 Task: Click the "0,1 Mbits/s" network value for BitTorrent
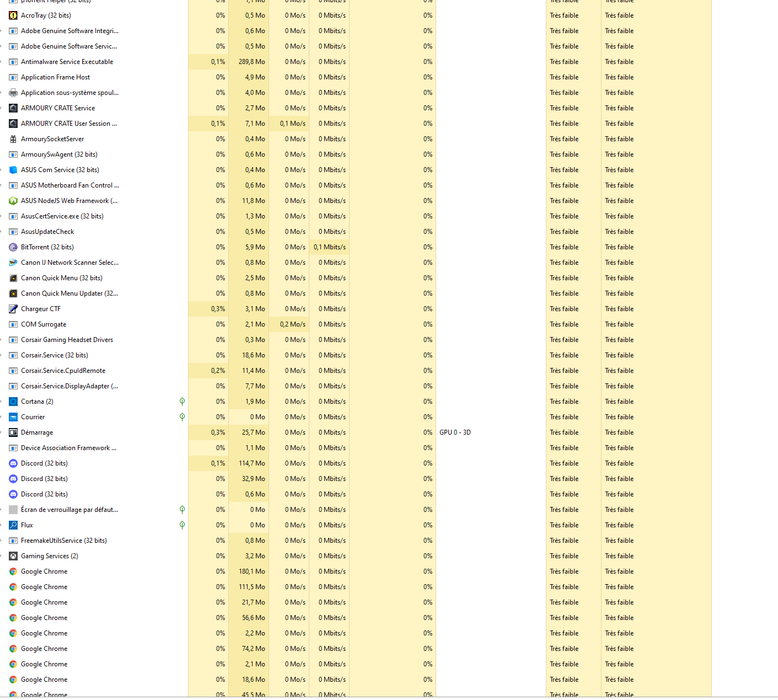point(330,247)
